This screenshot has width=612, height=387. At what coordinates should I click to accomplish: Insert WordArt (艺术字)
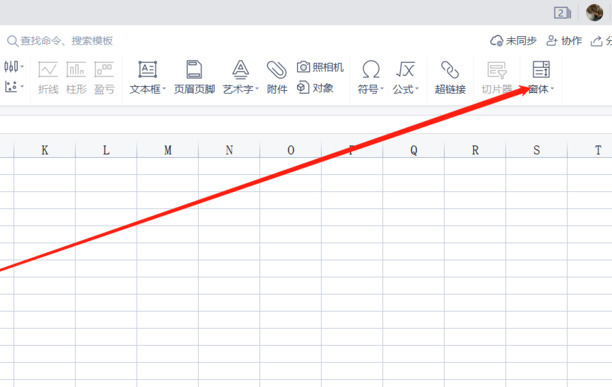point(240,78)
